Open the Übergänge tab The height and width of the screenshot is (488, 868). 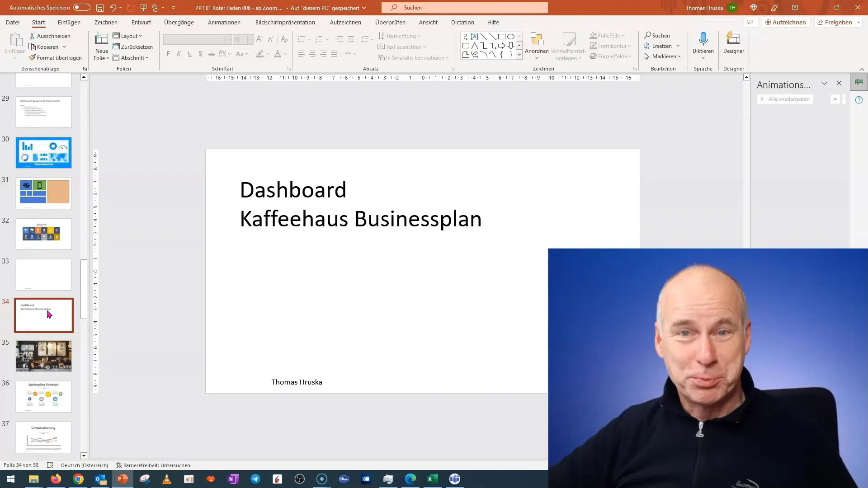click(x=179, y=22)
